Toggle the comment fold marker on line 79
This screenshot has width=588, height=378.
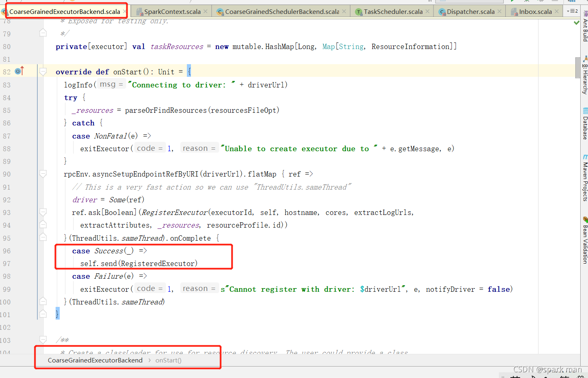pos(43,33)
